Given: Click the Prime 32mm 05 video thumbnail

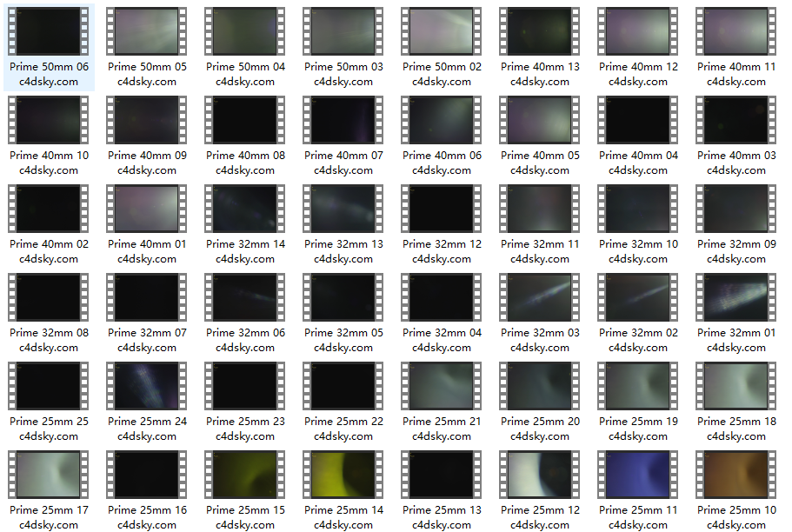Looking at the screenshot, I should click(343, 297).
